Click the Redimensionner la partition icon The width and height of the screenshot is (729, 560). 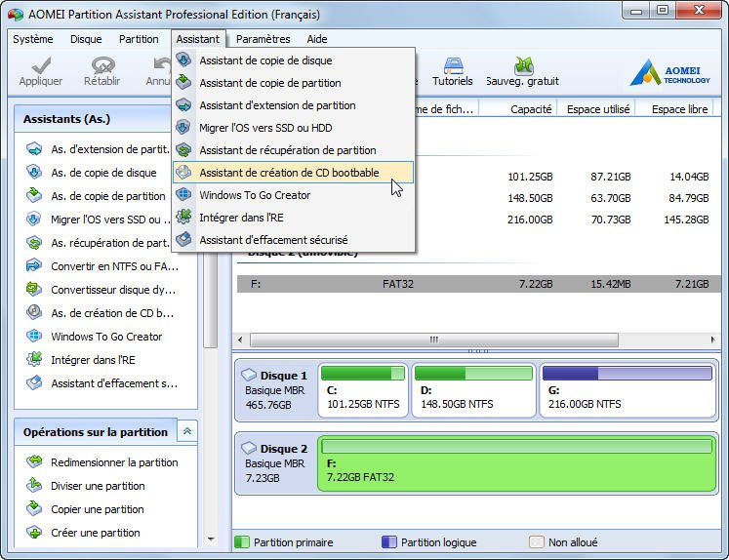click(34, 461)
